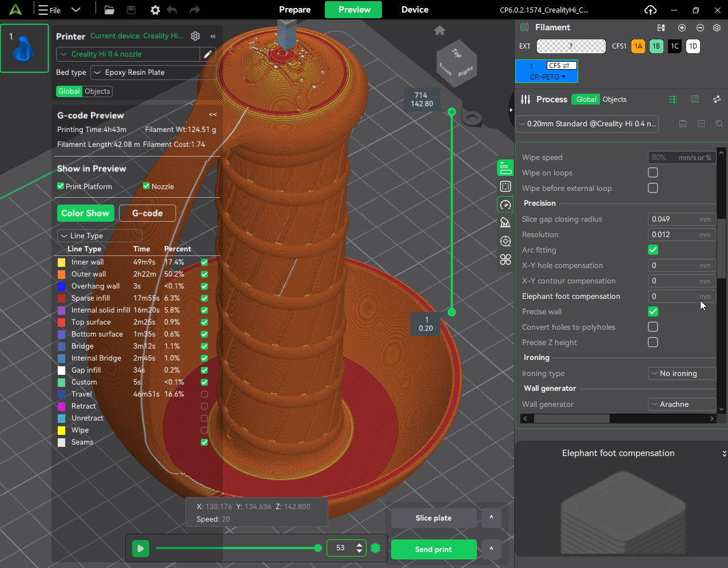The image size is (728, 568).
Task: Click the edit printer preset pencil icon
Action: [x=208, y=54]
